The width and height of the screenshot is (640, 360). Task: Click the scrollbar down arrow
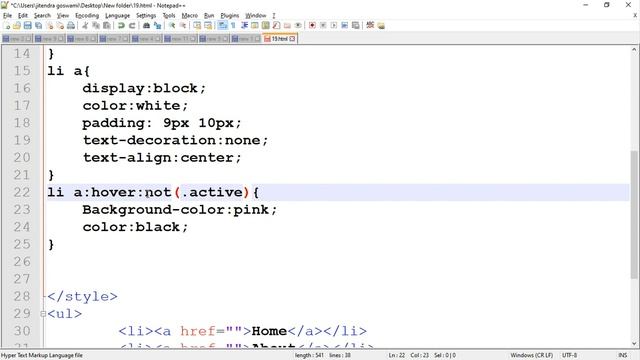coord(634,344)
